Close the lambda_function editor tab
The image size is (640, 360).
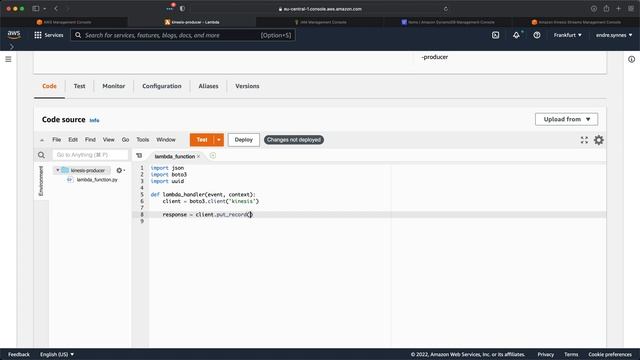pos(199,156)
